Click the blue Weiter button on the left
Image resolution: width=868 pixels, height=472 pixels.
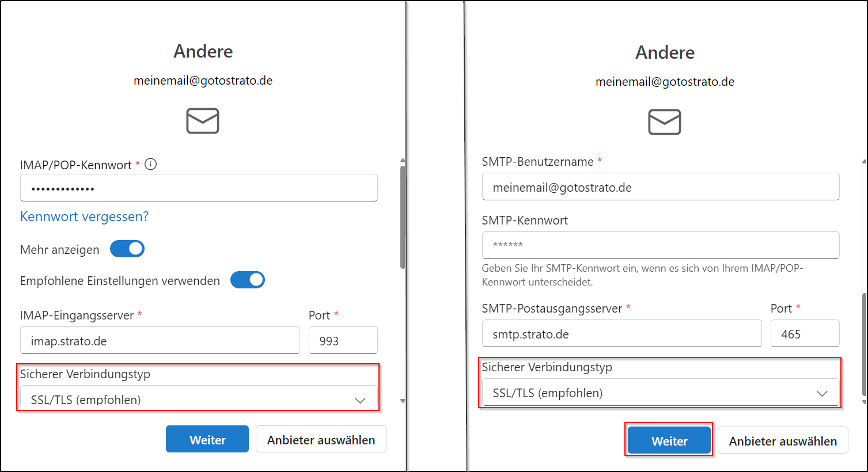[x=207, y=439]
